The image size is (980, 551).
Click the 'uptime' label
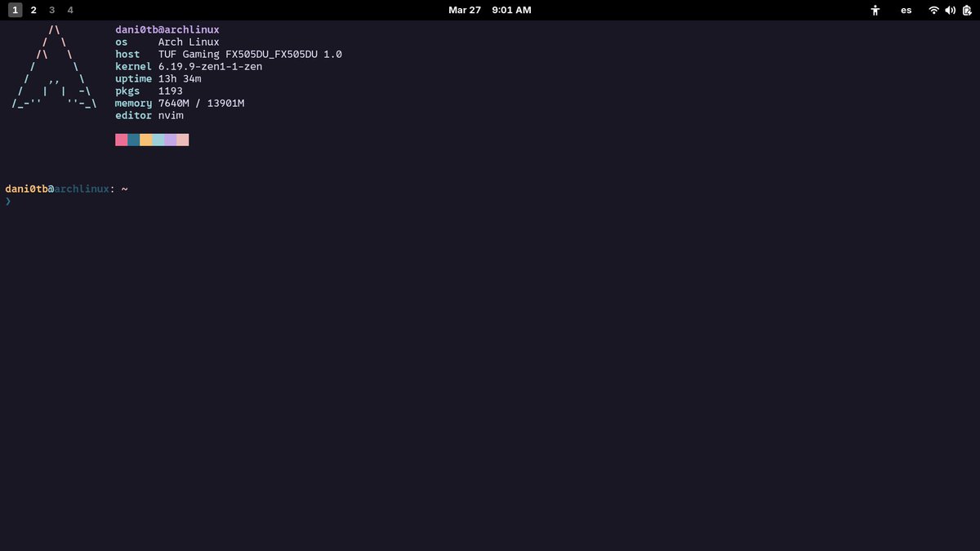pos(133,78)
